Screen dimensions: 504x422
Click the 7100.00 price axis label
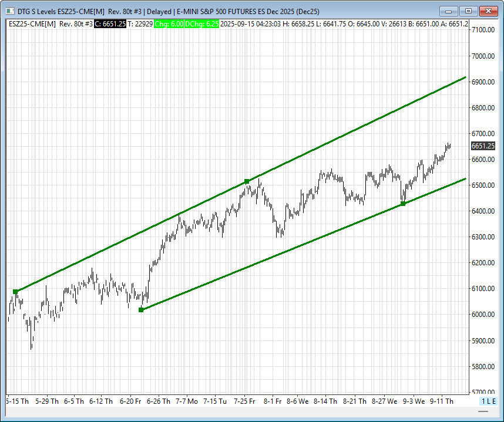coord(483,30)
